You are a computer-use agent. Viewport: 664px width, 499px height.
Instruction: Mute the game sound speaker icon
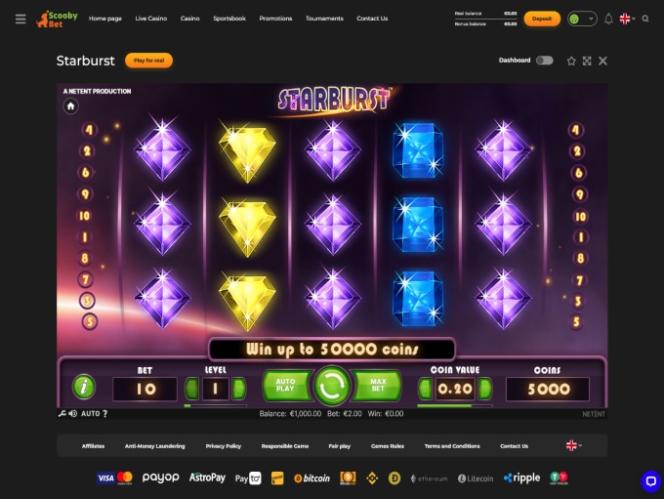73,413
